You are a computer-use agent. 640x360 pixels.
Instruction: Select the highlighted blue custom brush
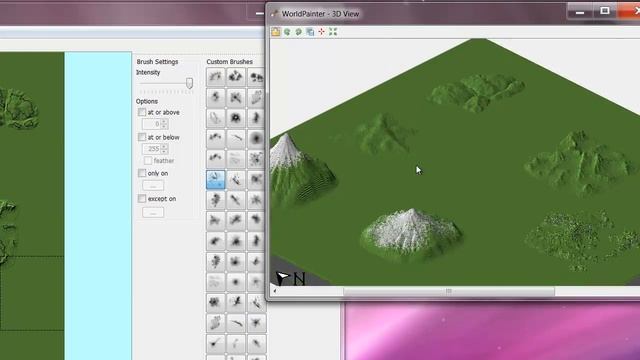pyautogui.click(x=216, y=180)
